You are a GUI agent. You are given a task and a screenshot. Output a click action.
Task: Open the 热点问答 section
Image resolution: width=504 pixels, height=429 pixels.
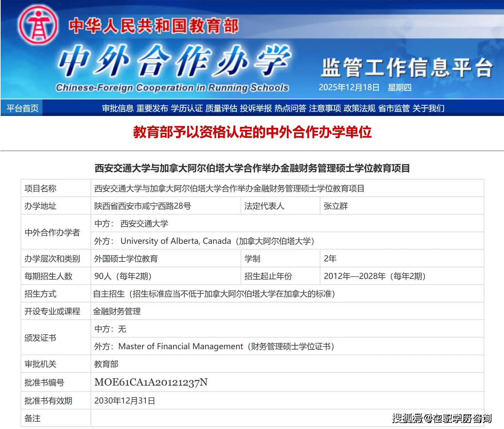[290, 108]
